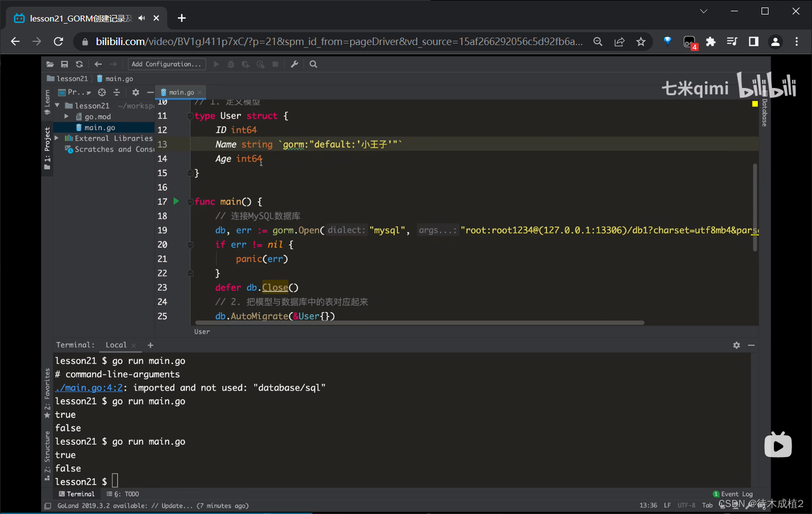Minimize the terminal panel with minus icon

(x=751, y=345)
